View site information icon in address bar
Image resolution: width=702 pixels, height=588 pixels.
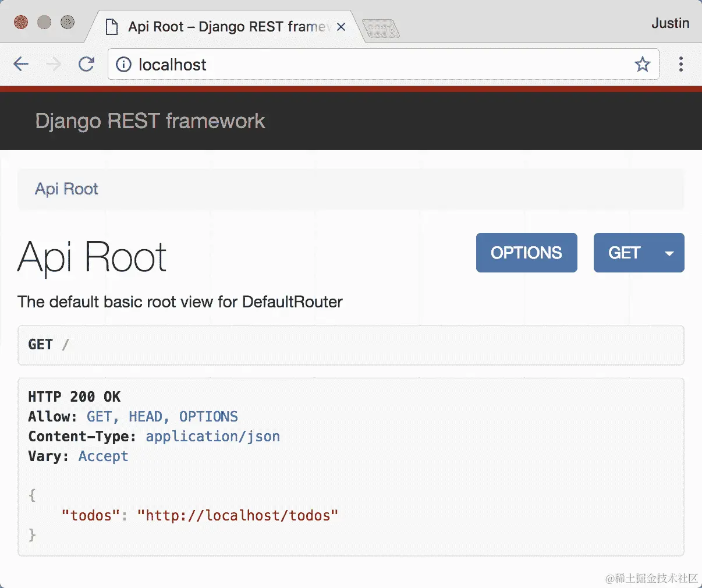point(123,64)
